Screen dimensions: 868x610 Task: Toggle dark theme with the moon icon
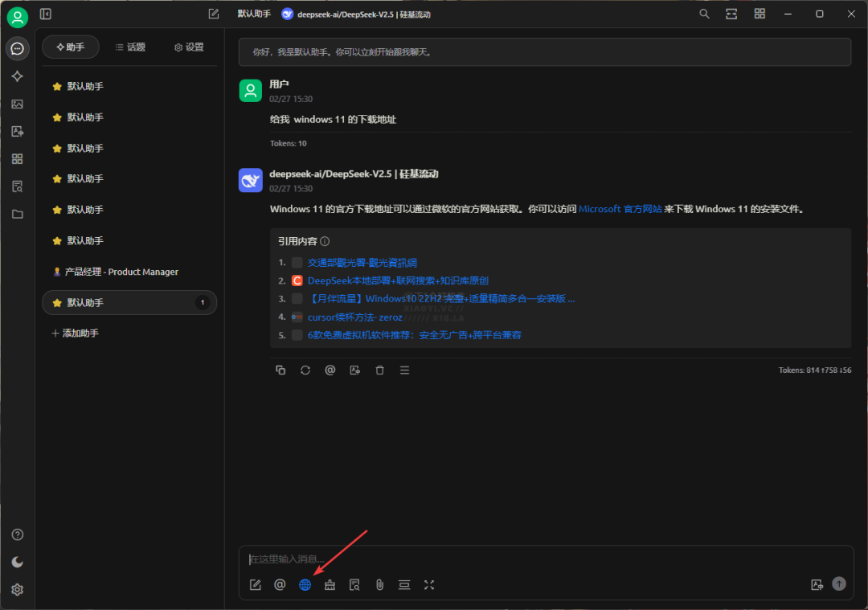coord(17,562)
